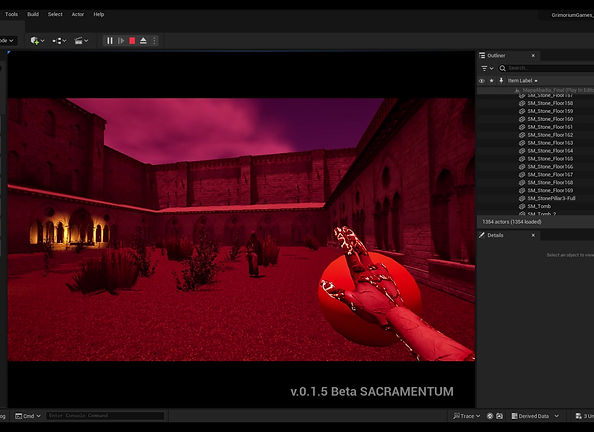The image size is (594, 432).
Task: Expand the Blueprints dropdown arrow
Action: pos(64,41)
